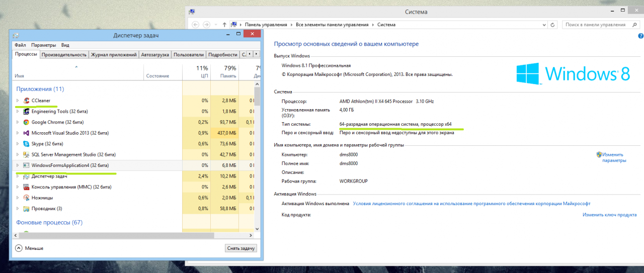Expand the Engineering Tools process row
644x273 pixels.
18,112
